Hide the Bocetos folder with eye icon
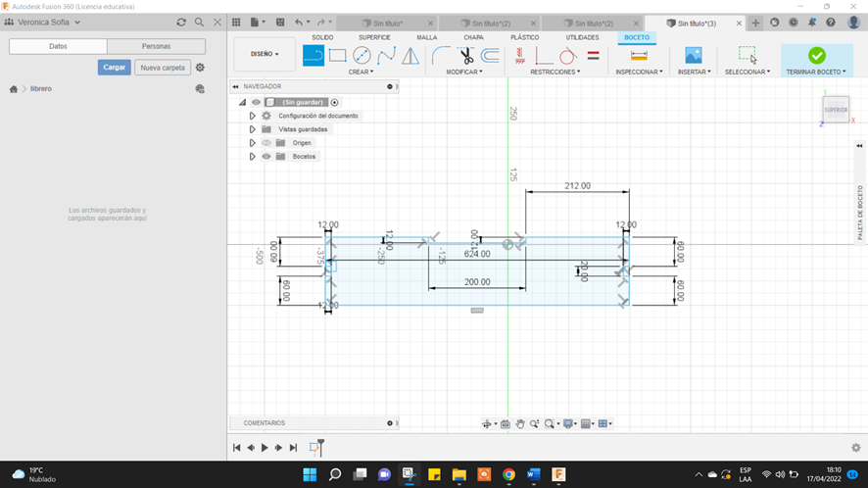Image resolution: width=868 pixels, height=488 pixels. pos(266,157)
